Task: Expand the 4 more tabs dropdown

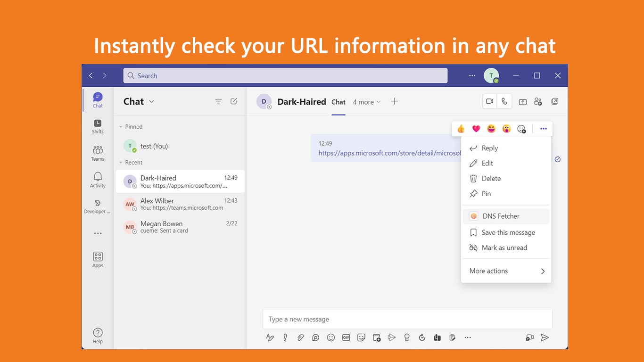Action: coord(366,102)
